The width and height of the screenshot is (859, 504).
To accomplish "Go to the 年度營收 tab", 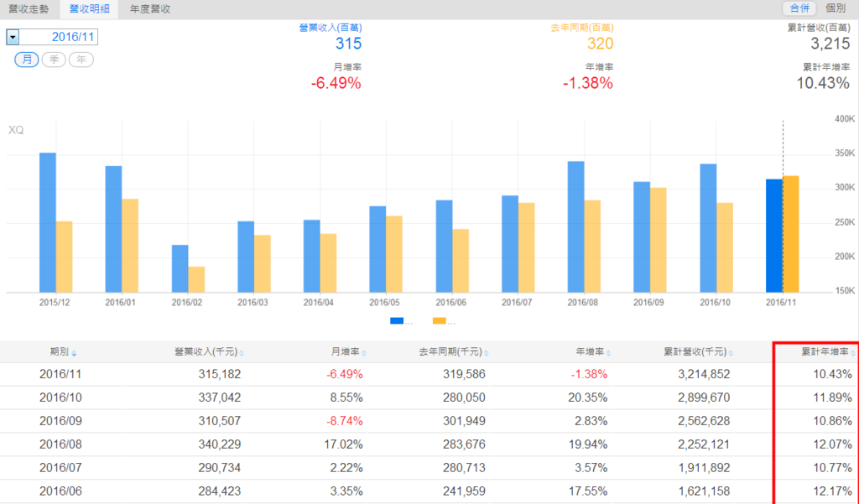I will (150, 9).
